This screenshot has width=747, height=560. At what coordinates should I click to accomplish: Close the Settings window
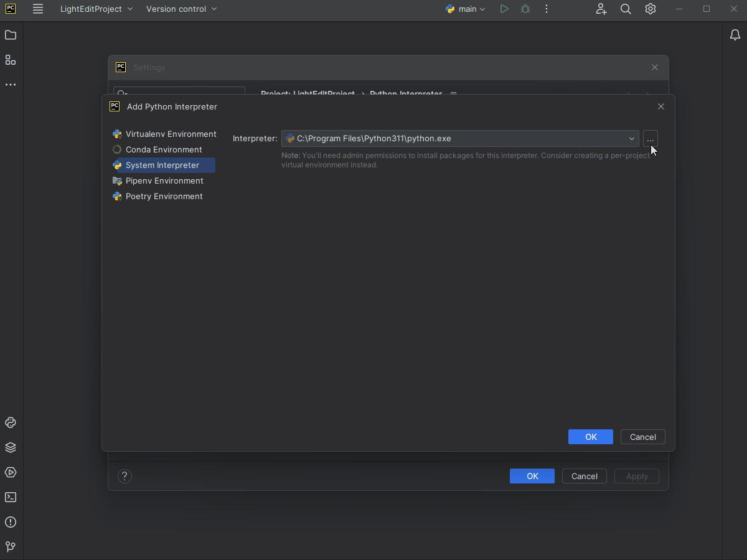655,67
